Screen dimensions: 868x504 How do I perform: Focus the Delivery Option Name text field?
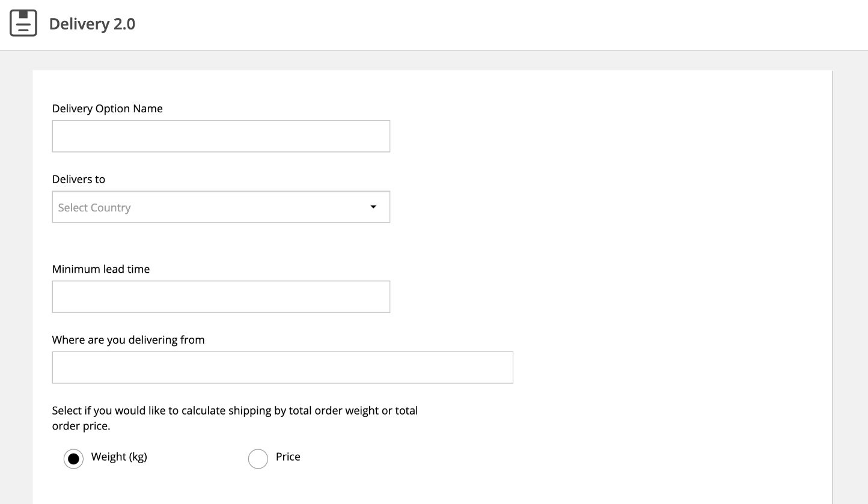coord(221,136)
